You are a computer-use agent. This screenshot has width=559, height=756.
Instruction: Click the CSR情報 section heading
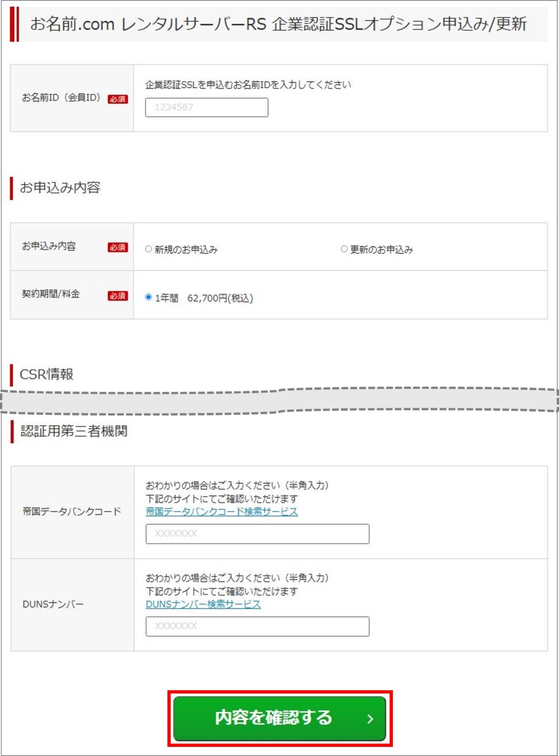46,374
